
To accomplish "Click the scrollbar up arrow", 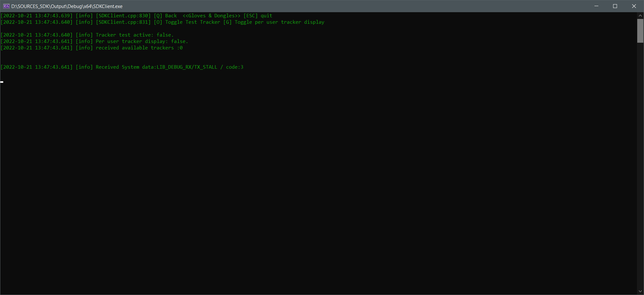I will 640,15.
